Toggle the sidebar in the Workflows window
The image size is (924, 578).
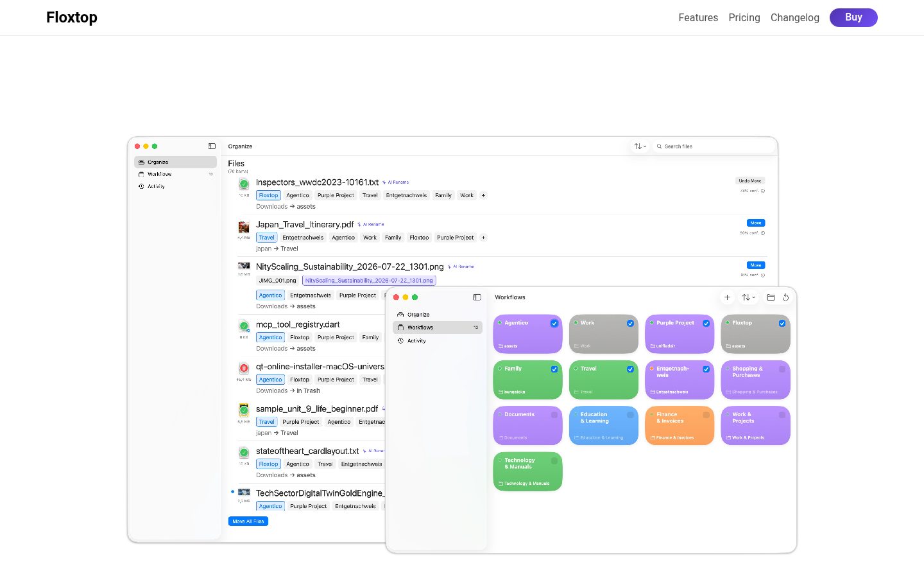[x=477, y=297]
